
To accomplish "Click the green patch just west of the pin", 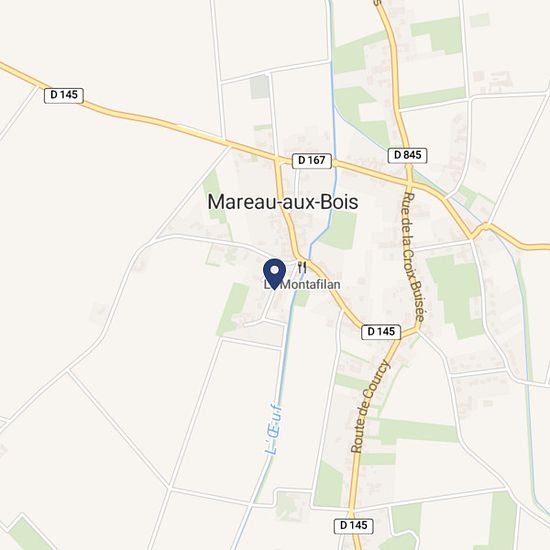I will [x=233, y=309].
